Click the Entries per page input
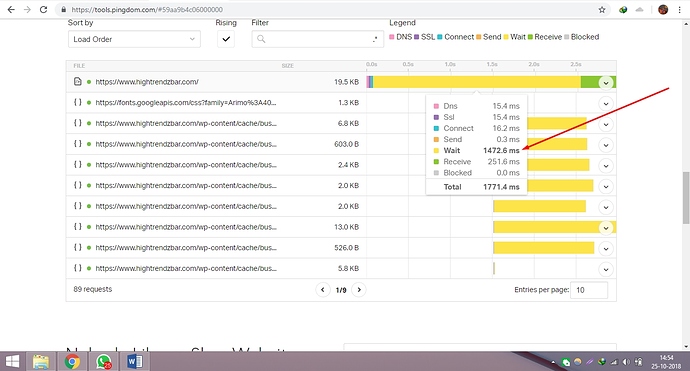Screen dimensions: 690x371 click(589, 290)
